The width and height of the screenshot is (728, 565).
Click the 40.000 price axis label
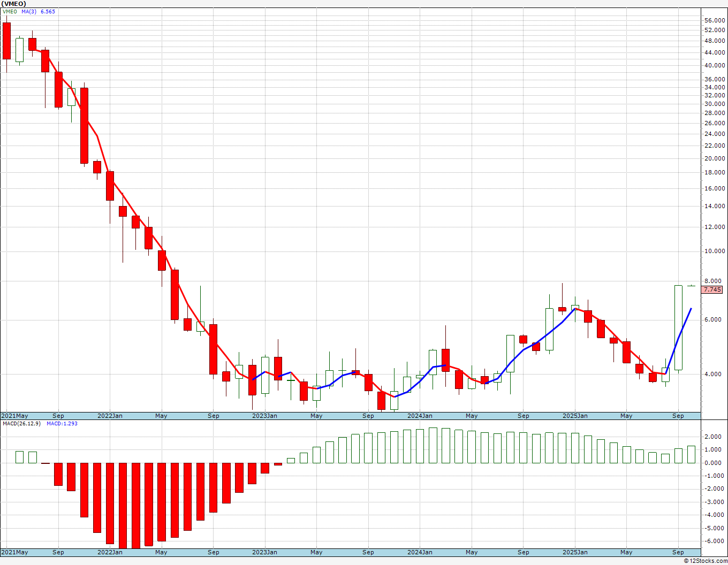(x=715, y=65)
